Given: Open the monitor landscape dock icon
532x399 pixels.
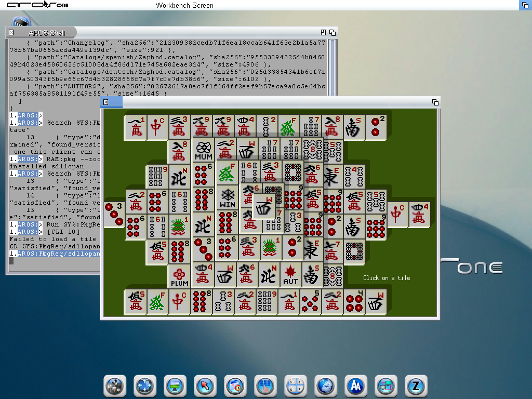Looking at the screenshot, I should coord(175,386).
